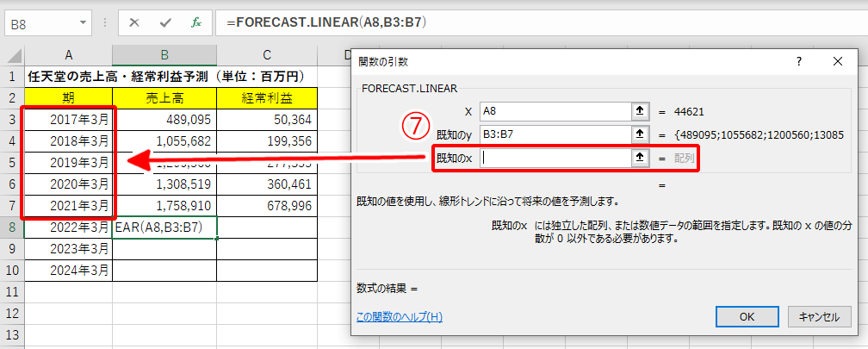Click the Select All corner triangle

click(13, 55)
